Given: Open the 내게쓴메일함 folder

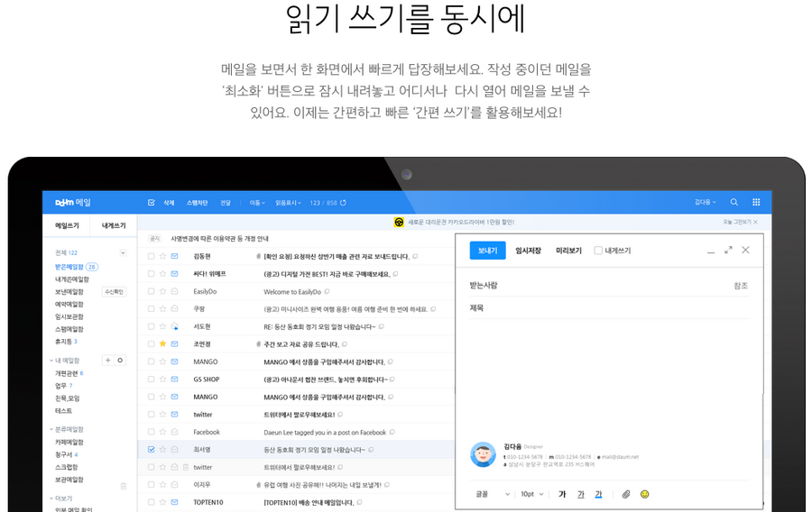Looking at the screenshot, I should (x=72, y=279).
